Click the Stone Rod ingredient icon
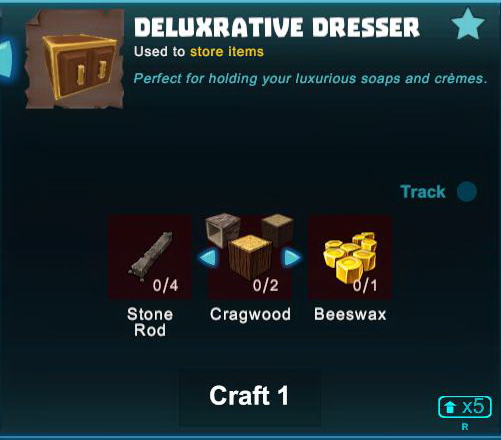The height and width of the screenshot is (440, 501). point(150,257)
